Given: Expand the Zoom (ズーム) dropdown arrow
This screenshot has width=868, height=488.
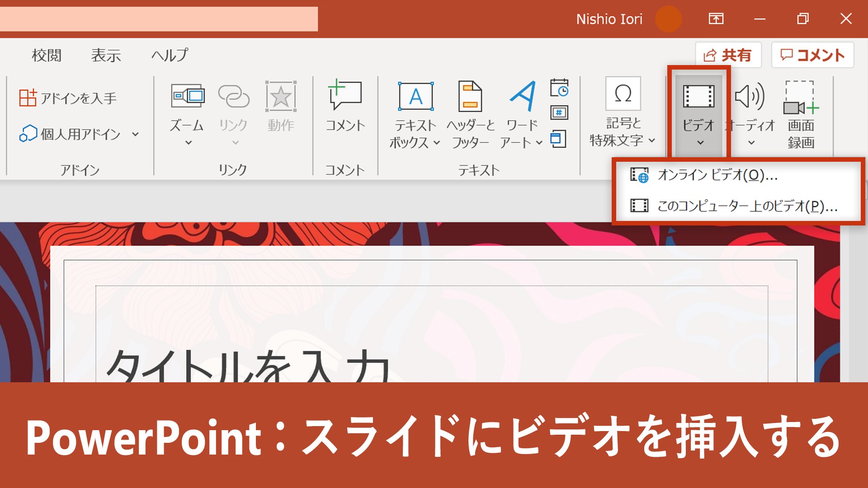Looking at the screenshot, I should 188,143.
